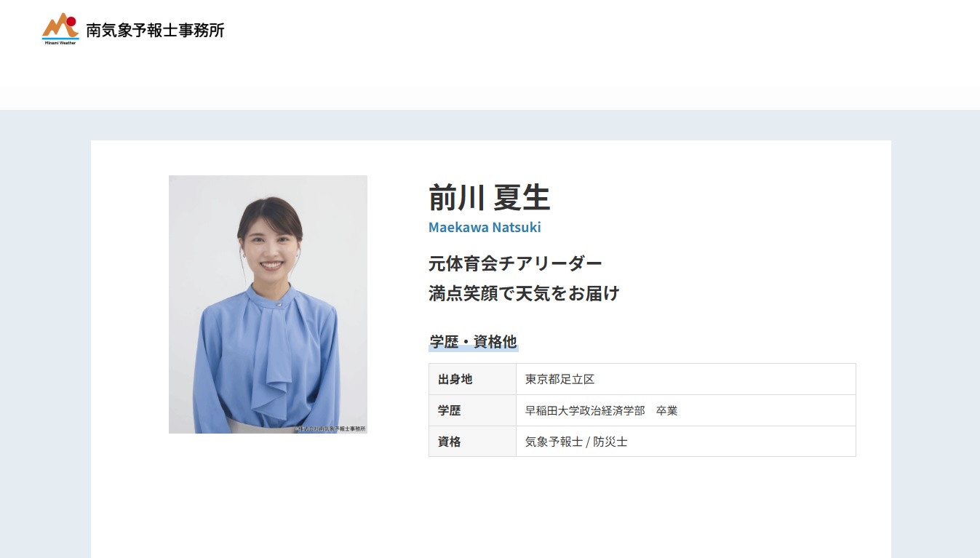Viewport: 980px width, 558px height.
Task: Click the 卒業 text in education row
Action: tap(666, 410)
